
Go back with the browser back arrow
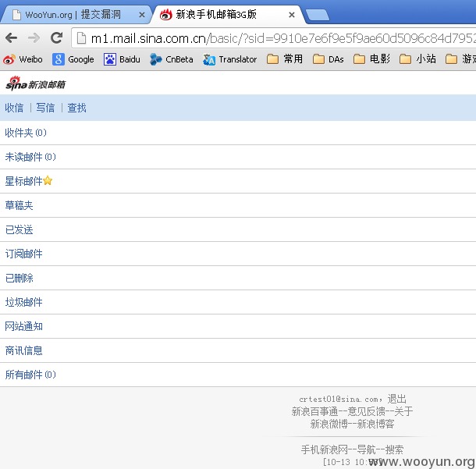tap(11, 38)
